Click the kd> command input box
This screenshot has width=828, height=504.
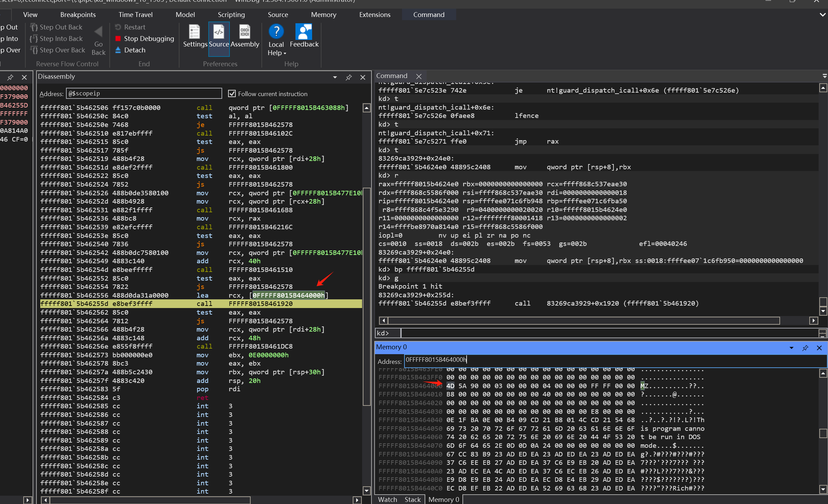(609, 333)
